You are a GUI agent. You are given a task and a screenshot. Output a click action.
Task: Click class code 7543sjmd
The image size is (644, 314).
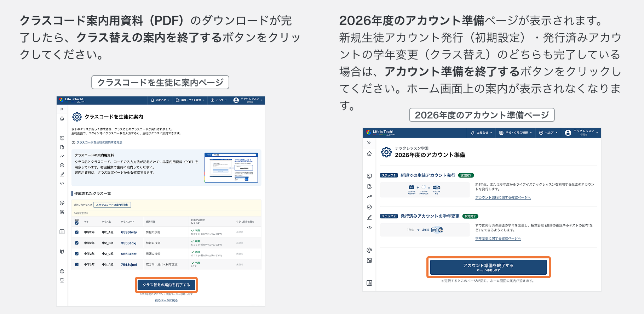pos(129,264)
